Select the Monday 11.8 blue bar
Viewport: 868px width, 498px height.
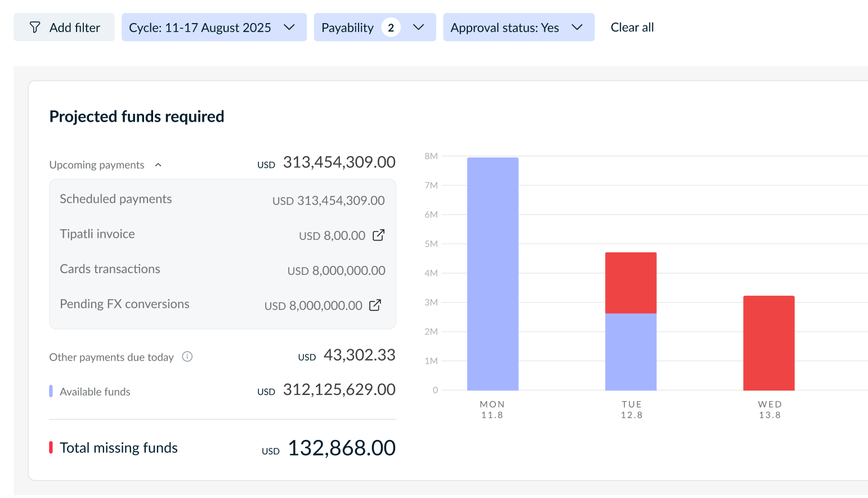coord(493,274)
